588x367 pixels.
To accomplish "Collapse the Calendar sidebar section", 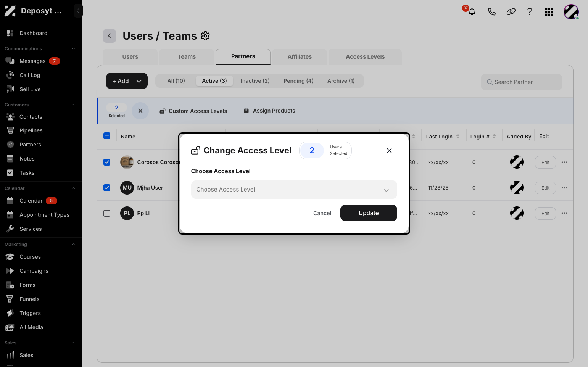I will coord(74,188).
